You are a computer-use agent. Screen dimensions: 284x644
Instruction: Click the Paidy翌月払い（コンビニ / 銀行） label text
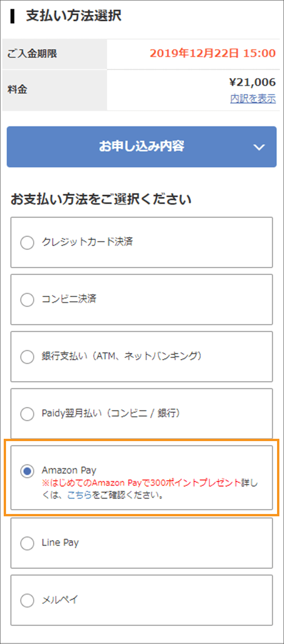pyautogui.click(x=110, y=413)
